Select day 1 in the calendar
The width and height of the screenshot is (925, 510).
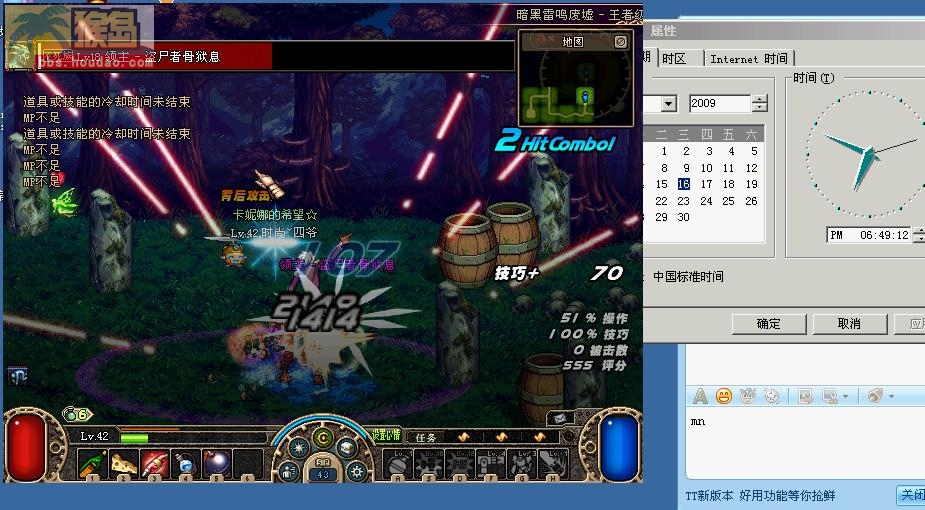(664, 151)
